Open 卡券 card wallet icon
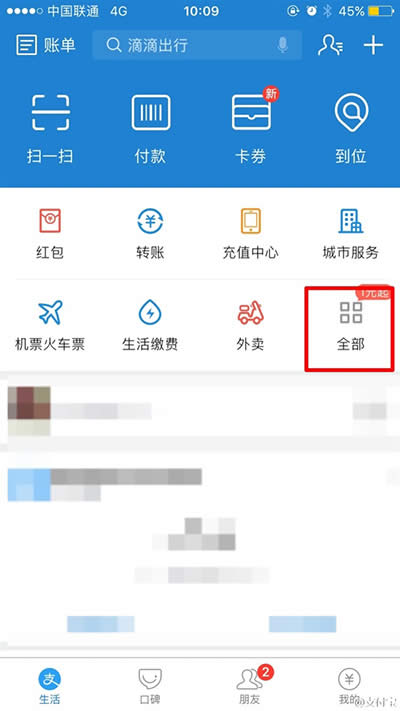Screen dimensions: 400x711 (x=251, y=112)
